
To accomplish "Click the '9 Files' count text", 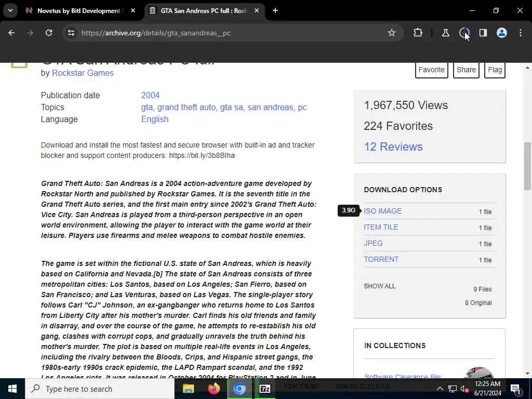I will pos(483,289).
